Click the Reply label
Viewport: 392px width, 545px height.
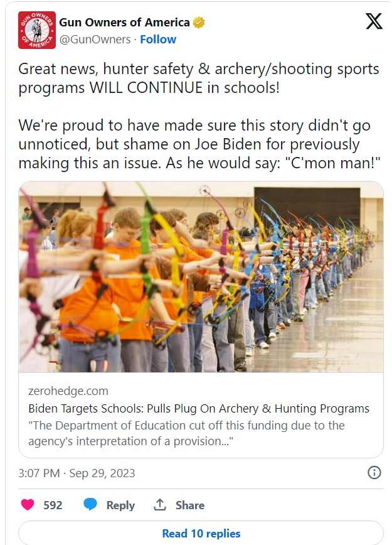click(120, 505)
